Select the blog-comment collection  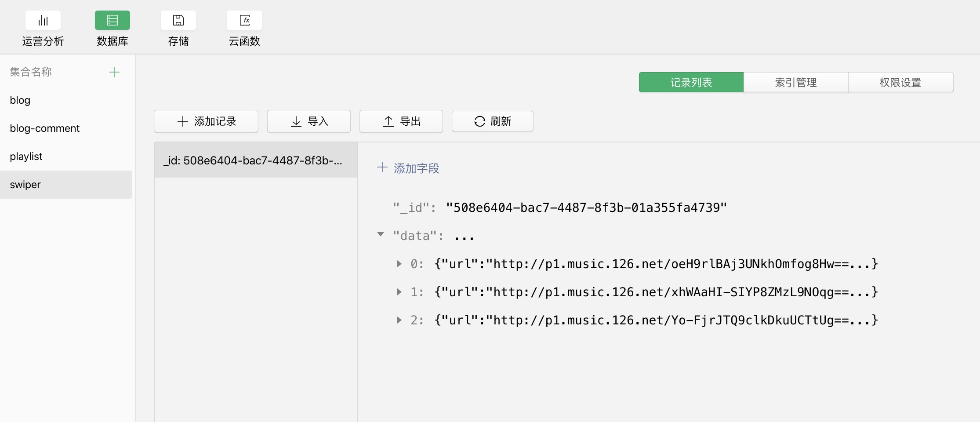tap(66, 128)
